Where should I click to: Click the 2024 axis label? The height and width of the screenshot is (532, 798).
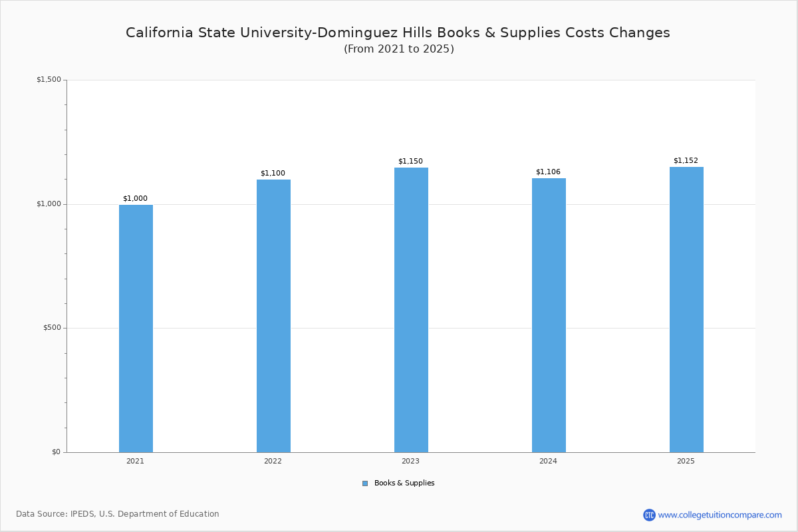click(548, 461)
